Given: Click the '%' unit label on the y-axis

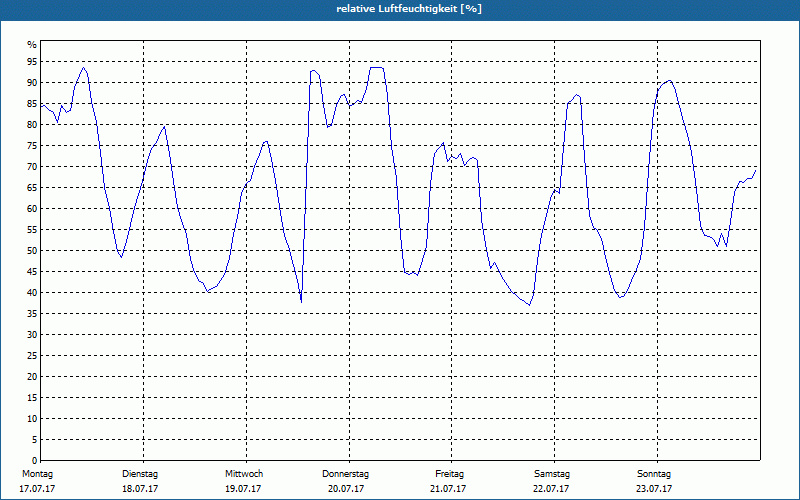Looking at the screenshot, I should [x=32, y=45].
